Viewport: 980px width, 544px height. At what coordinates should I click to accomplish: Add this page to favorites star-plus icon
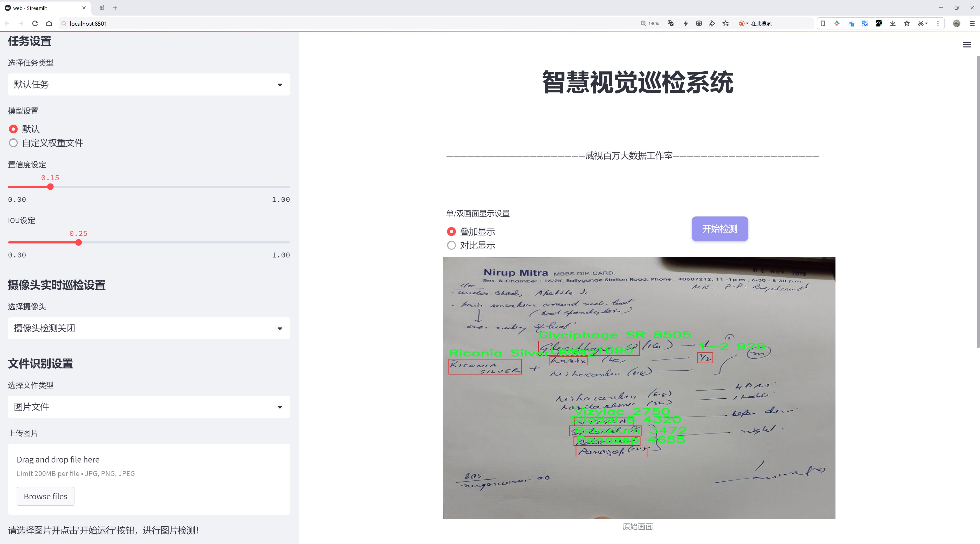[726, 24]
